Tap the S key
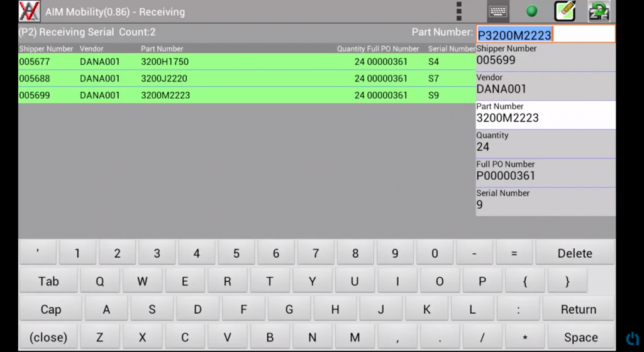The image size is (644, 352). coord(152,309)
